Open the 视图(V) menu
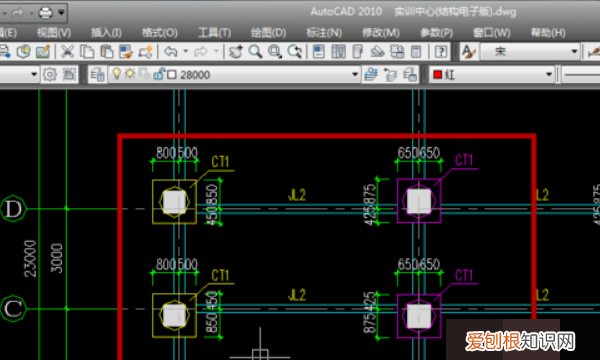 (54, 33)
